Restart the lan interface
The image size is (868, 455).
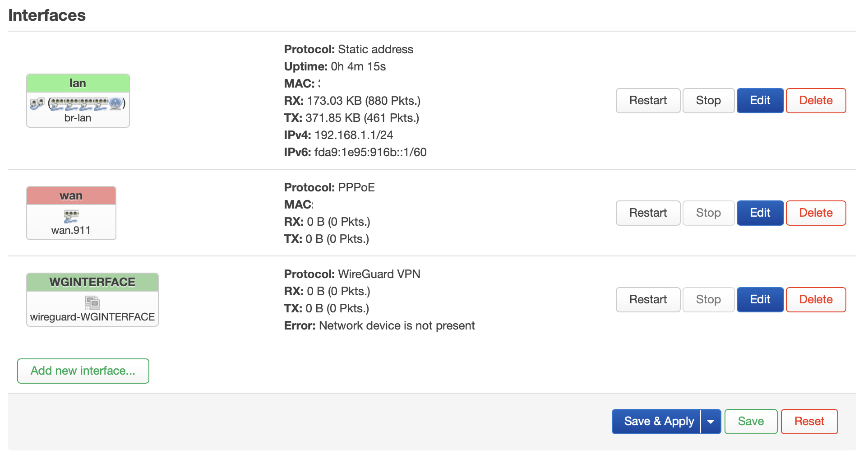click(648, 101)
